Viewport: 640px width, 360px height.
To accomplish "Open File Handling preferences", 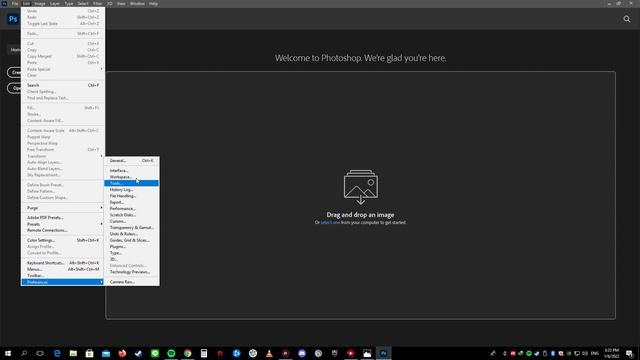I will point(131,196).
